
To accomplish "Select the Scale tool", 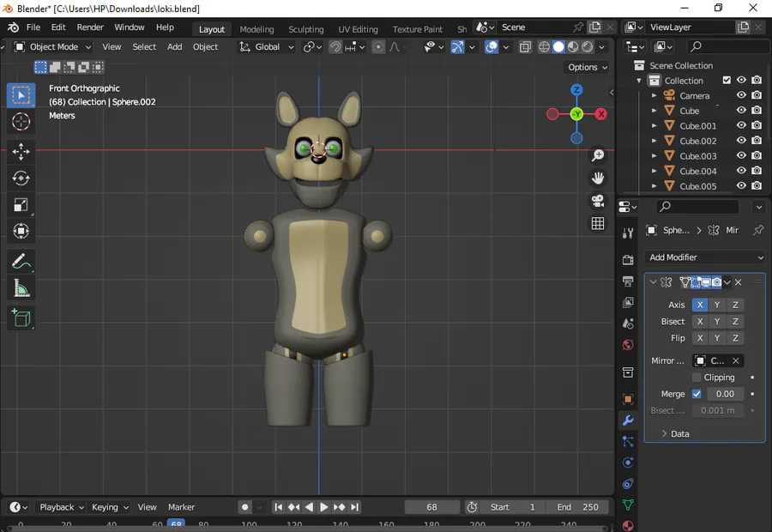I will 21,204.
